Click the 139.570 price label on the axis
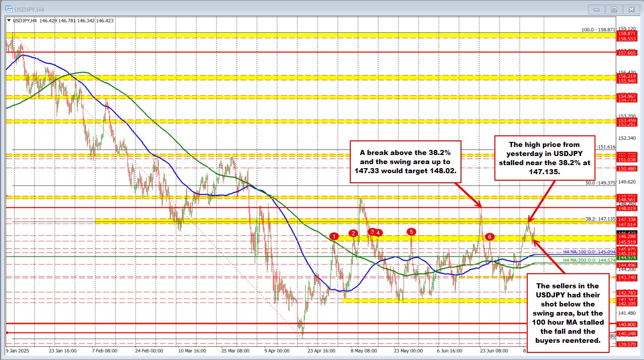The width and height of the screenshot is (644, 360). [626, 344]
